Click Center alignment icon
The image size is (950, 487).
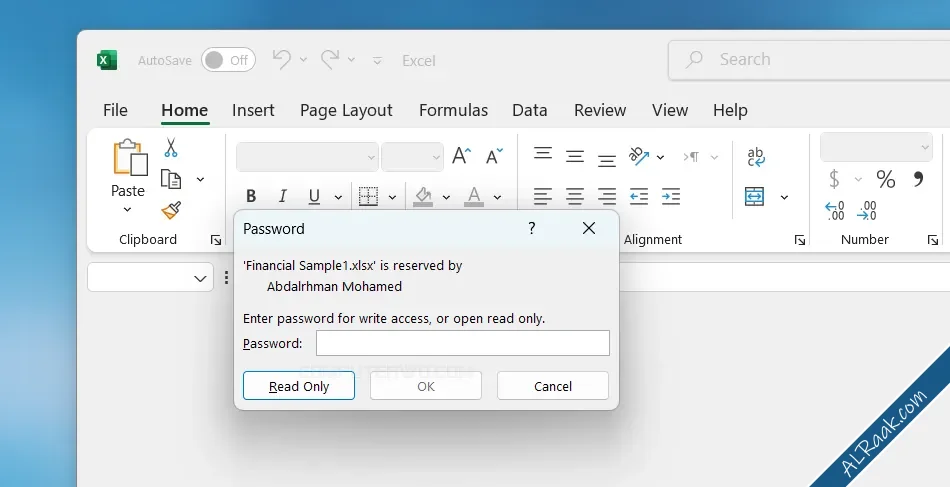[575, 196]
